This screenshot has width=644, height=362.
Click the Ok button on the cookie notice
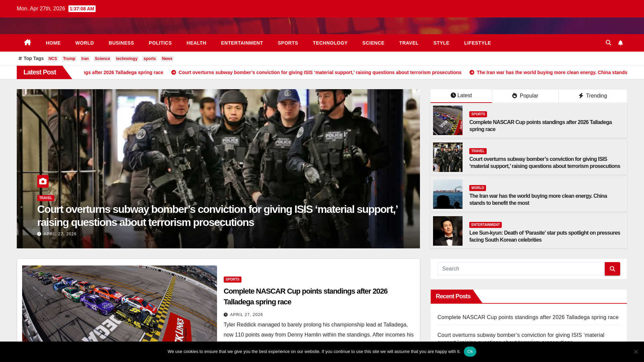(x=470, y=352)
